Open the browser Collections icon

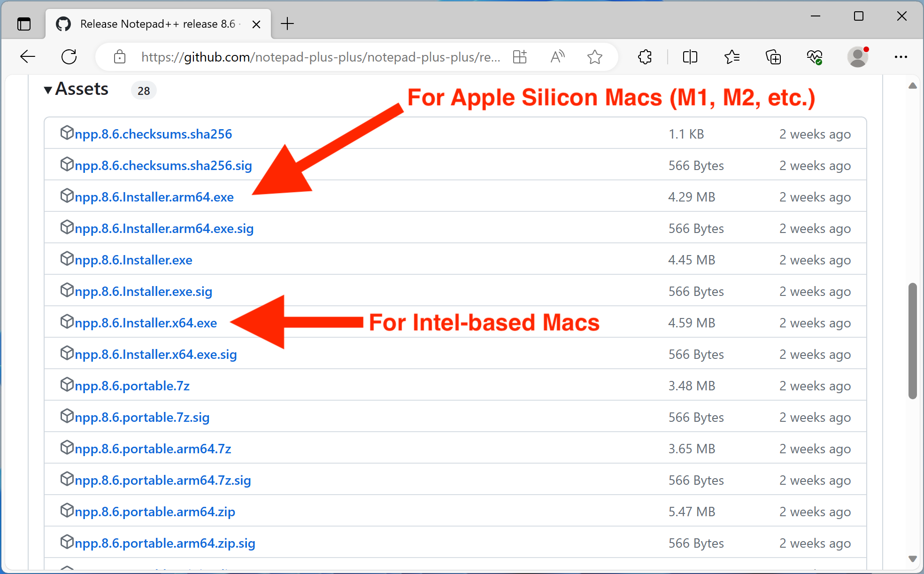[x=773, y=57]
